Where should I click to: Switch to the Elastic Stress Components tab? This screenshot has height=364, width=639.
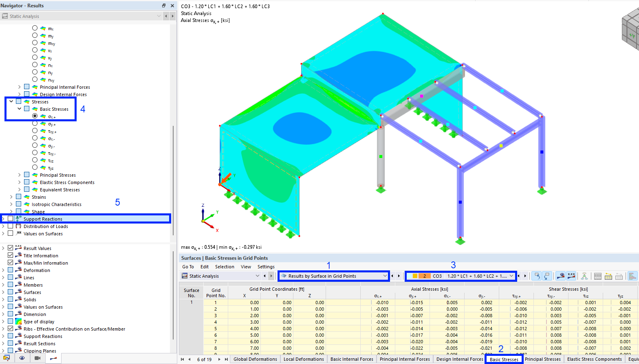coord(594,359)
